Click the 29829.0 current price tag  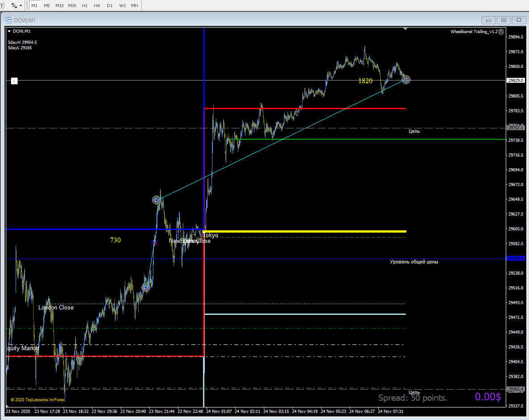(516, 81)
